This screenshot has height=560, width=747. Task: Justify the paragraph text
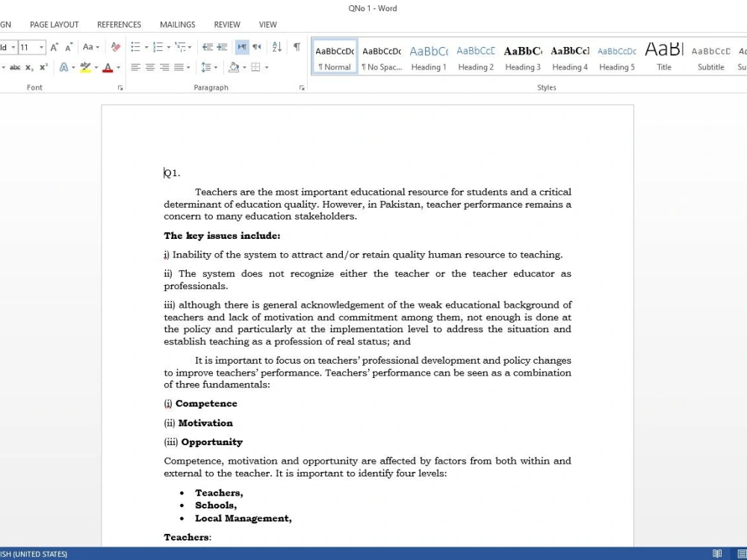click(x=179, y=68)
